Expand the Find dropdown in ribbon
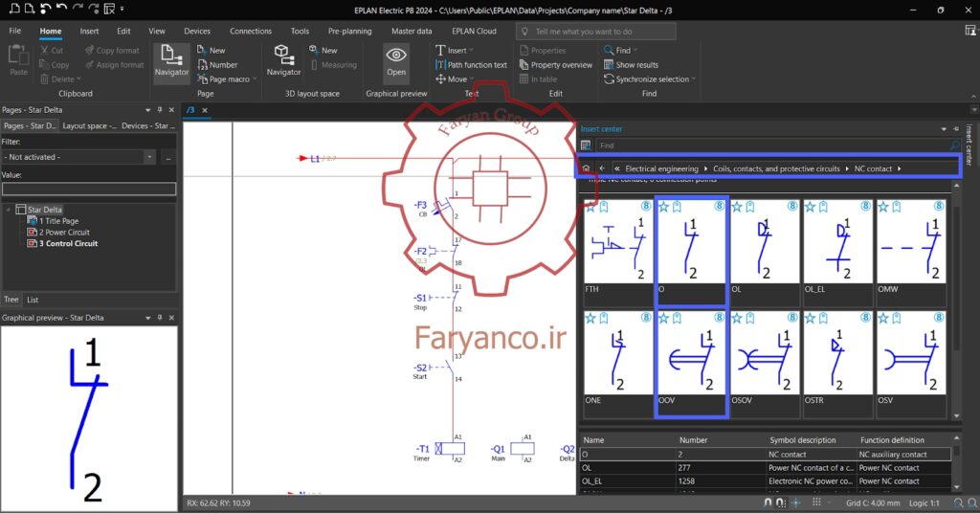The width and height of the screenshot is (980, 513). (x=635, y=50)
